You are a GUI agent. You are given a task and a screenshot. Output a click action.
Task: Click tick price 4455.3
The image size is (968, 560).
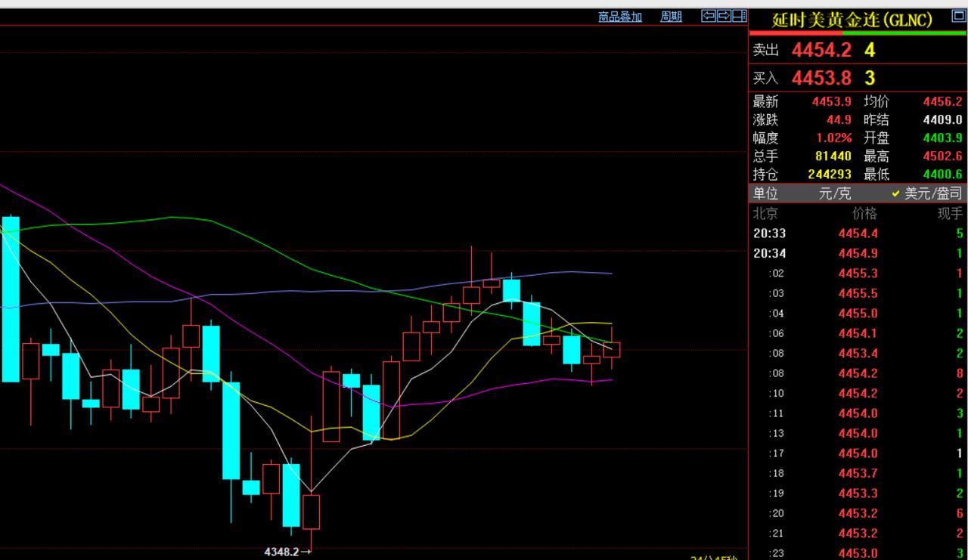pos(858,274)
